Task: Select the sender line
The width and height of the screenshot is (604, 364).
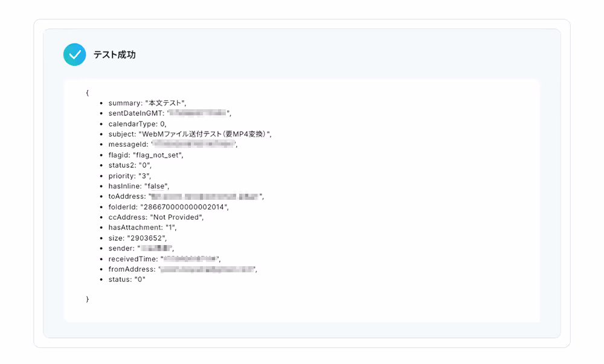Action: tap(141, 248)
